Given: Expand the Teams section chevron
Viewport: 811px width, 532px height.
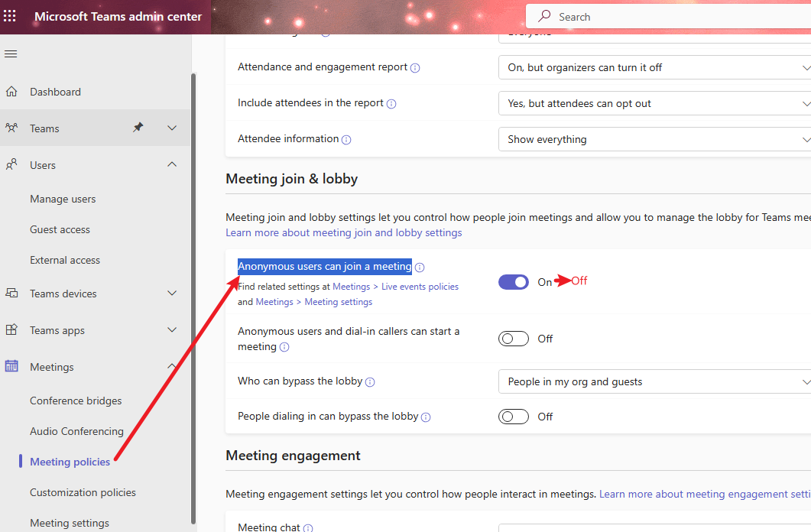Looking at the screenshot, I should [x=172, y=128].
